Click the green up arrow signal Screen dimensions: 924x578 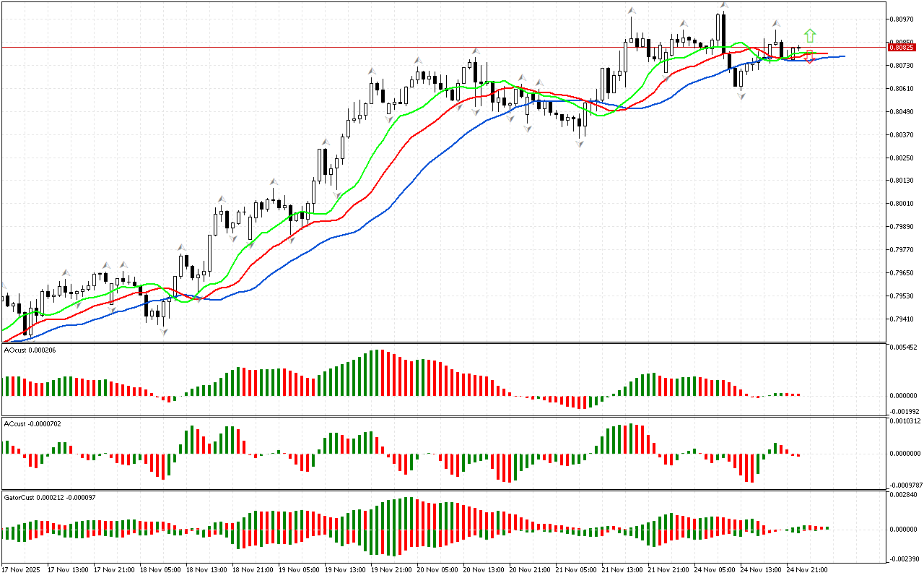tap(810, 35)
